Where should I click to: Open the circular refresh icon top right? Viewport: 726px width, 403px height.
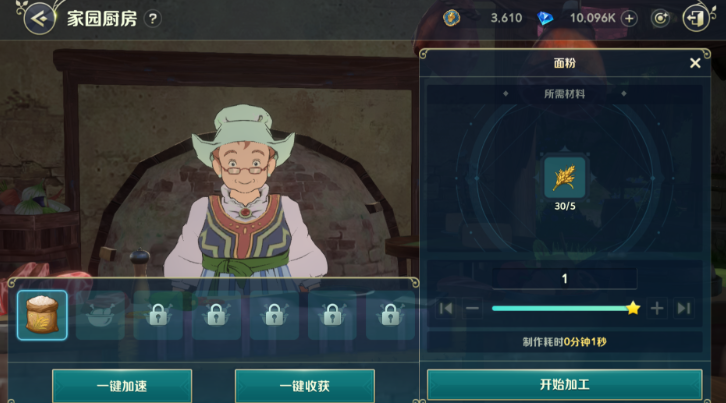tap(660, 19)
